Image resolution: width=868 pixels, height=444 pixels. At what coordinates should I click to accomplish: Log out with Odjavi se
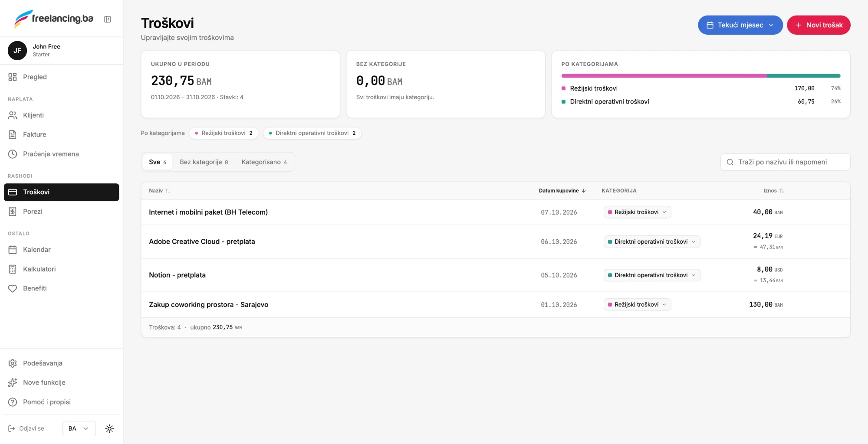[x=26, y=428]
